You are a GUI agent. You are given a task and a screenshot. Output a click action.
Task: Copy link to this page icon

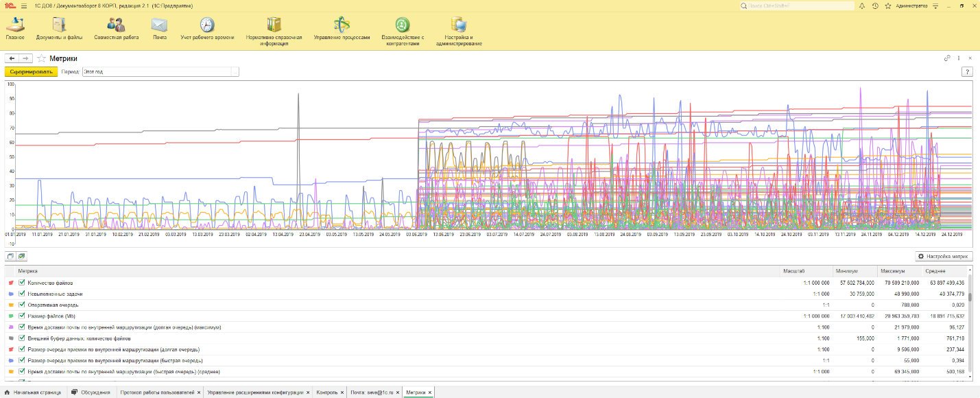coord(947,58)
